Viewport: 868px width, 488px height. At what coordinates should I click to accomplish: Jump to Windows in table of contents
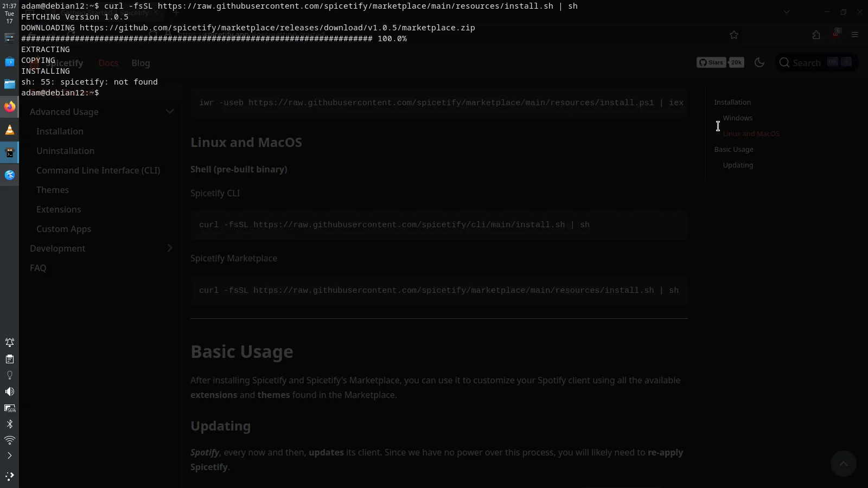(737, 118)
